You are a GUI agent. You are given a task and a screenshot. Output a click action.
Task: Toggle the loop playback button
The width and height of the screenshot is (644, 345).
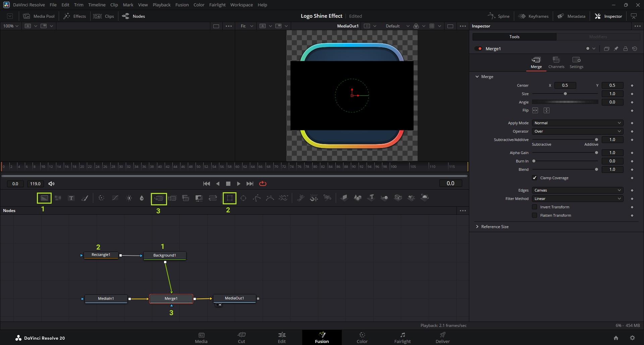coord(263,184)
